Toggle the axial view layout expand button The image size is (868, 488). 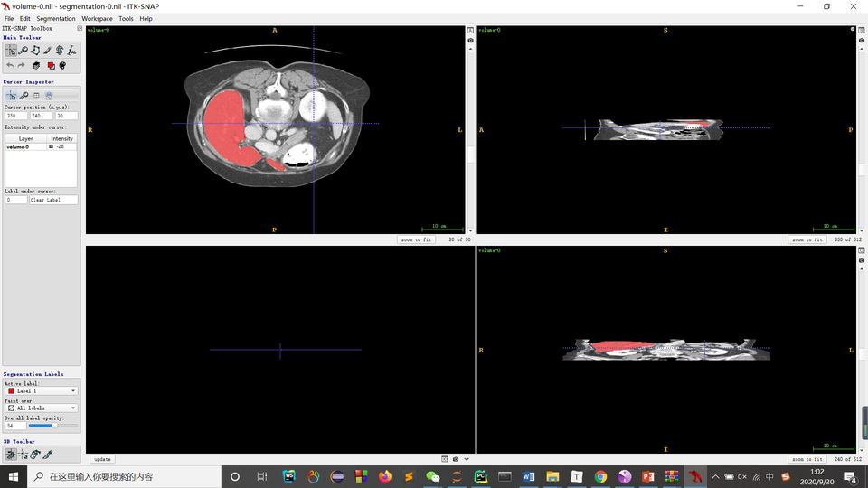(x=470, y=31)
